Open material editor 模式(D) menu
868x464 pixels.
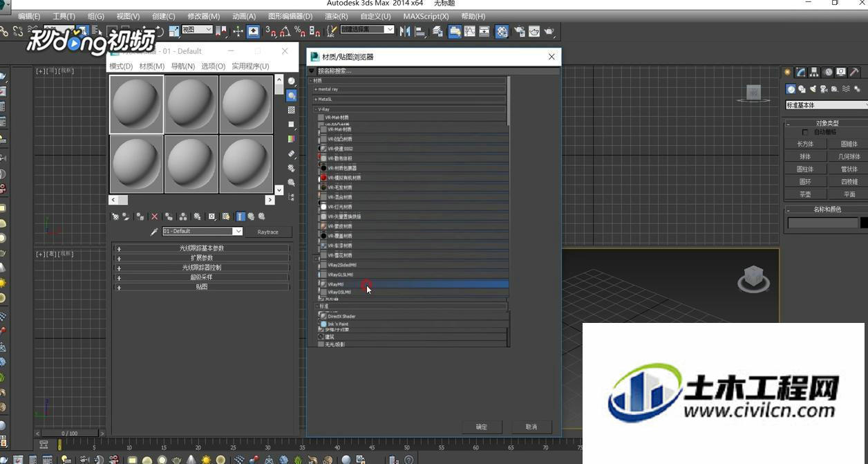[121, 66]
